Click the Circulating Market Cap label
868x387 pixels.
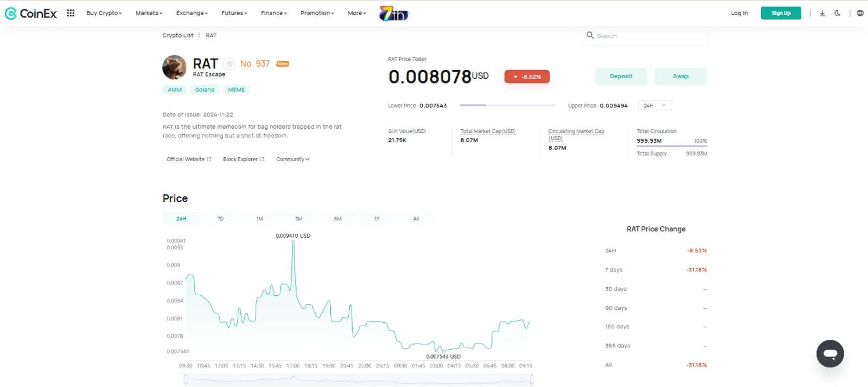(x=576, y=134)
